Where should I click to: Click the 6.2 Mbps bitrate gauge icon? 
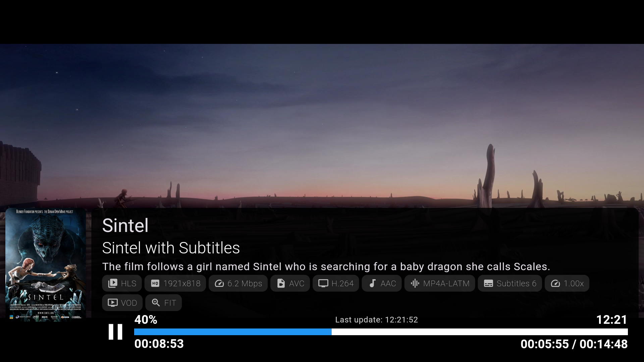[x=219, y=283]
